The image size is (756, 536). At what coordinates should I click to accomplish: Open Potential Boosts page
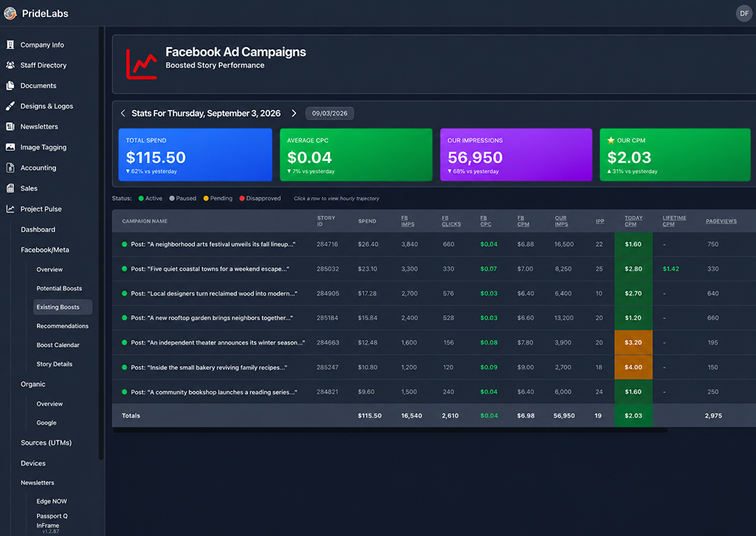pos(59,288)
